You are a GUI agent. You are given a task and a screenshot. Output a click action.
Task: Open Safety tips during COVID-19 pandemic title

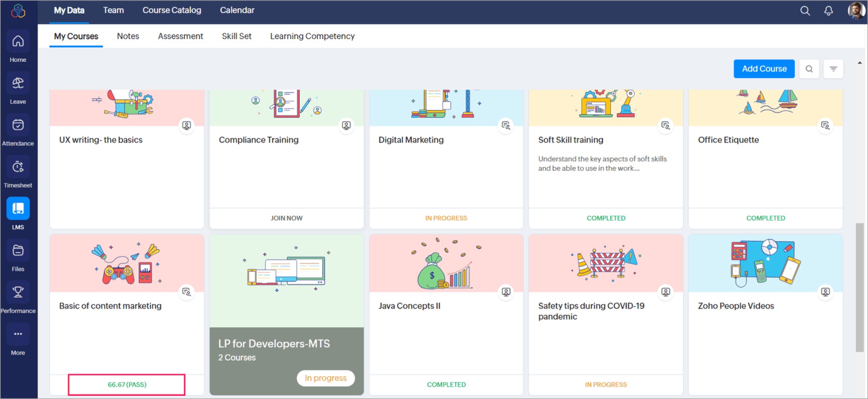[x=591, y=311]
